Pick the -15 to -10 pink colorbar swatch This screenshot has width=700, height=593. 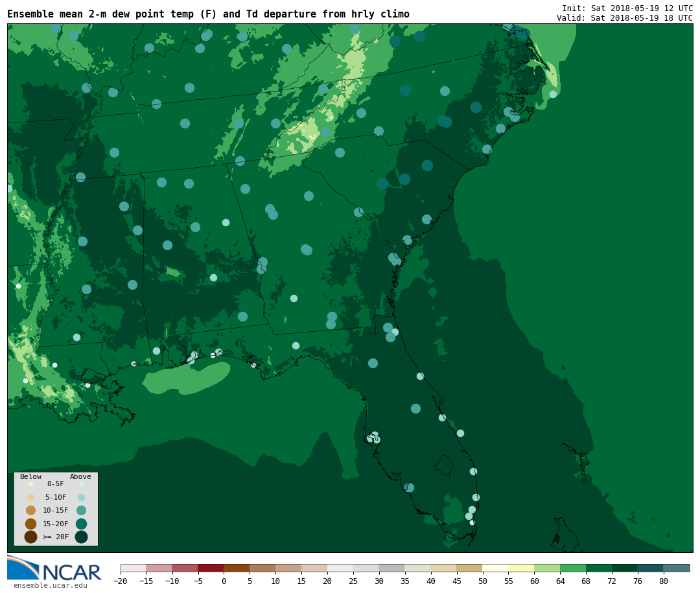pos(159,568)
